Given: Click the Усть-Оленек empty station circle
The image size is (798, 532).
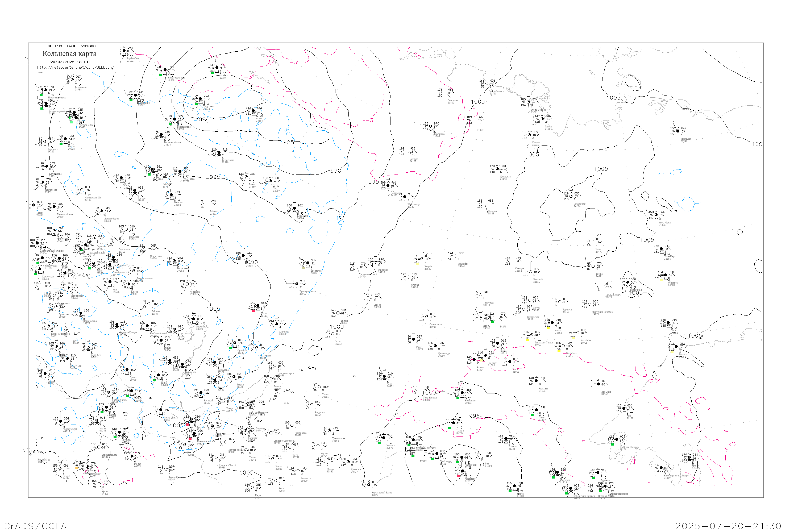Looking at the screenshot, I should [487, 84].
